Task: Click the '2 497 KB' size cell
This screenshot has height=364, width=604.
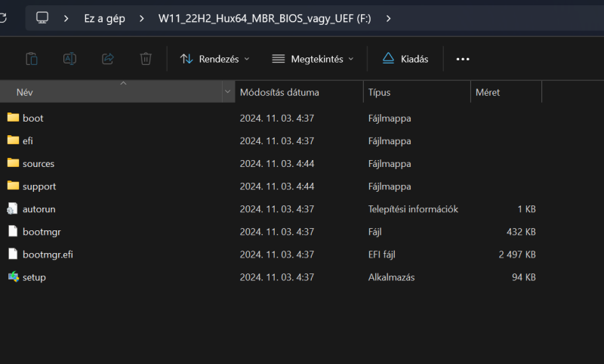Action: [517, 254]
